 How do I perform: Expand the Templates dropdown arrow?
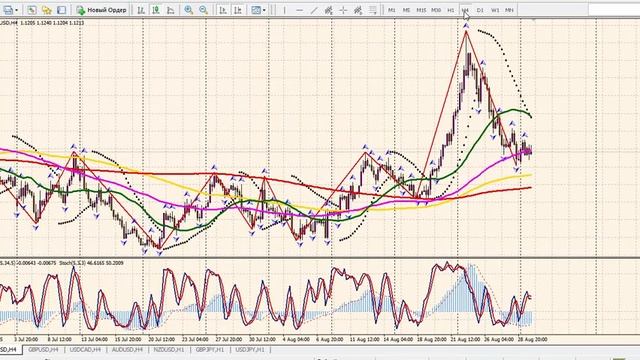(x=264, y=10)
